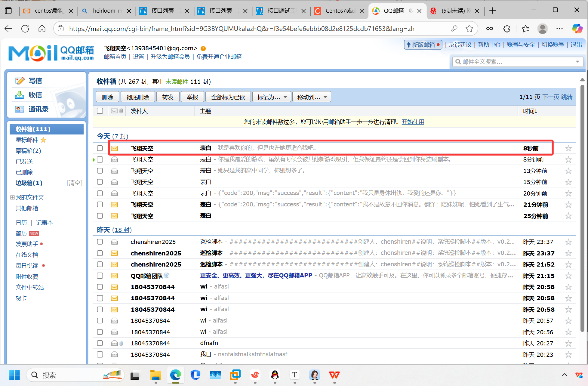
Task: Click envelope icon of QQ邮箱团队 email
Action: (x=114, y=276)
